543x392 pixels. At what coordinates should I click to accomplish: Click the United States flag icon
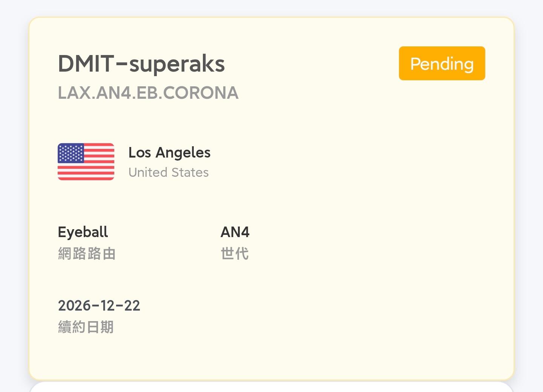[x=86, y=162]
